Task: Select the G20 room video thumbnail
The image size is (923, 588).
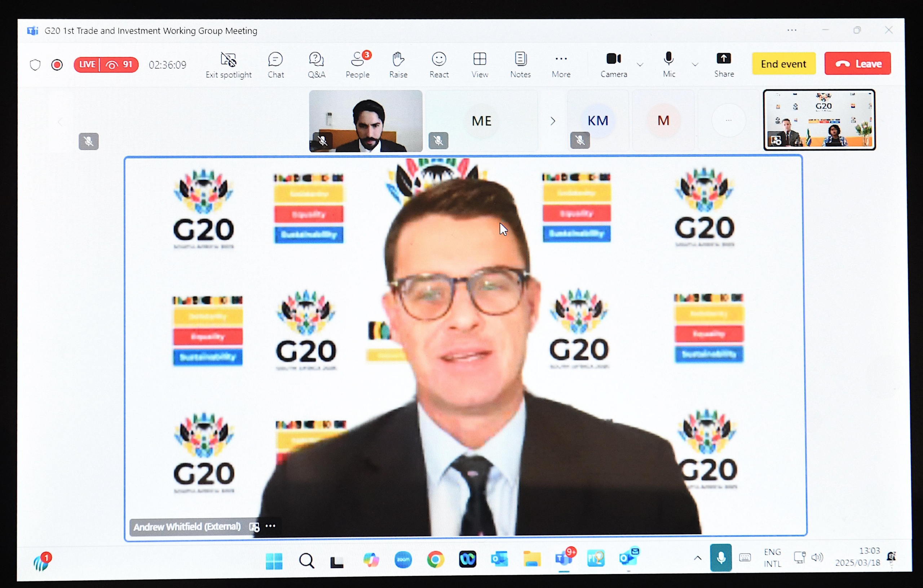Action: [819, 120]
